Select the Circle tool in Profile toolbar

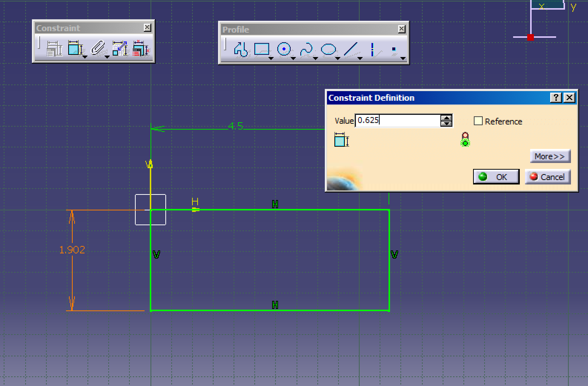pyautogui.click(x=284, y=49)
